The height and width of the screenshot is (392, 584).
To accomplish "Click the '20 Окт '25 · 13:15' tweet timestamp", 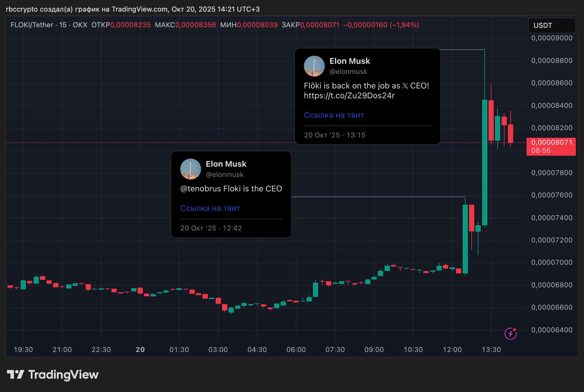I will point(335,135).
